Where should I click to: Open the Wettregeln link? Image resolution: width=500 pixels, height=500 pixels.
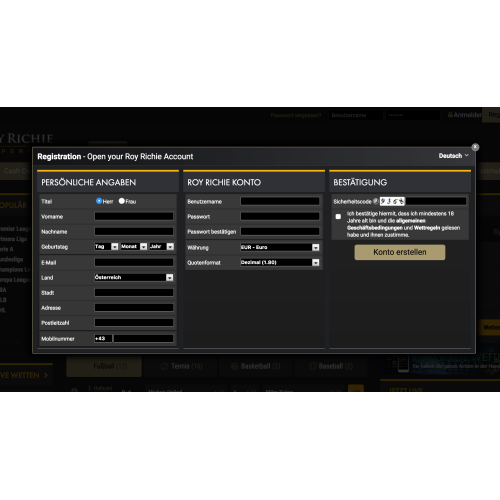(x=427, y=228)
